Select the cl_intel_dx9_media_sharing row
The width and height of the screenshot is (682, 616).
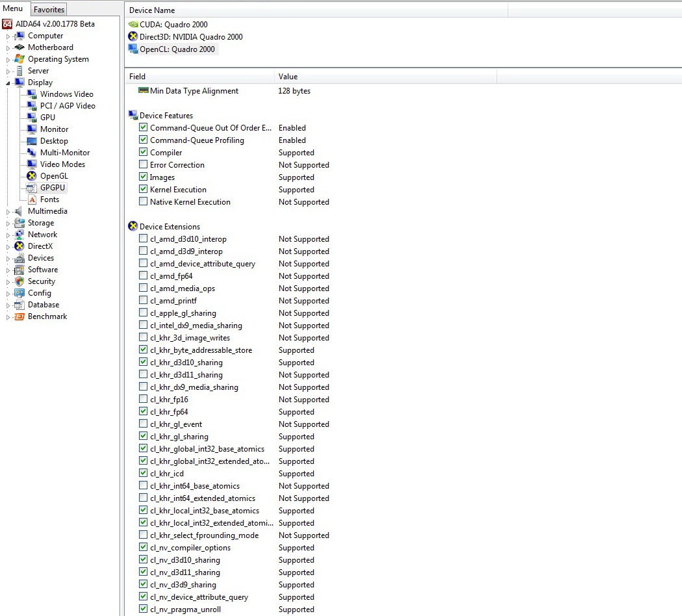coord(196,326)
